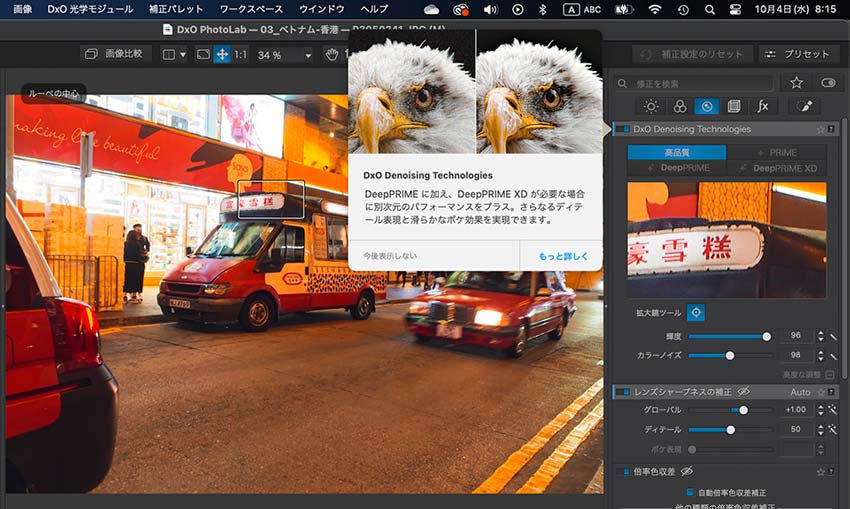Viewport: 850px width, 509px height.
Task: Open the fx Effects palette icon
Action: [x=763, y=106]
